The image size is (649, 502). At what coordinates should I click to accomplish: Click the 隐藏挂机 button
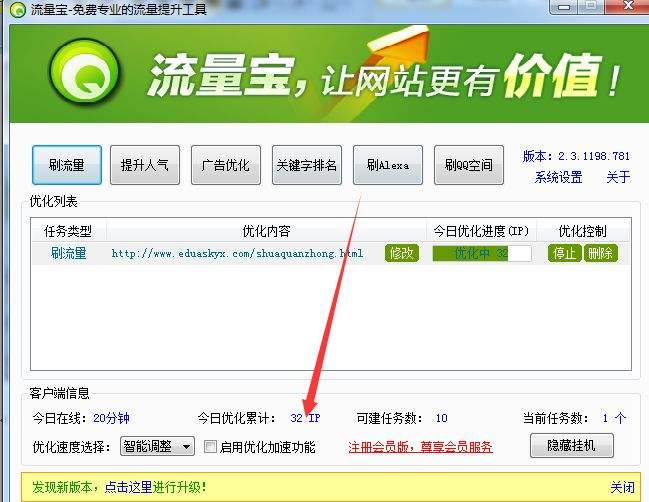(572, 445)
